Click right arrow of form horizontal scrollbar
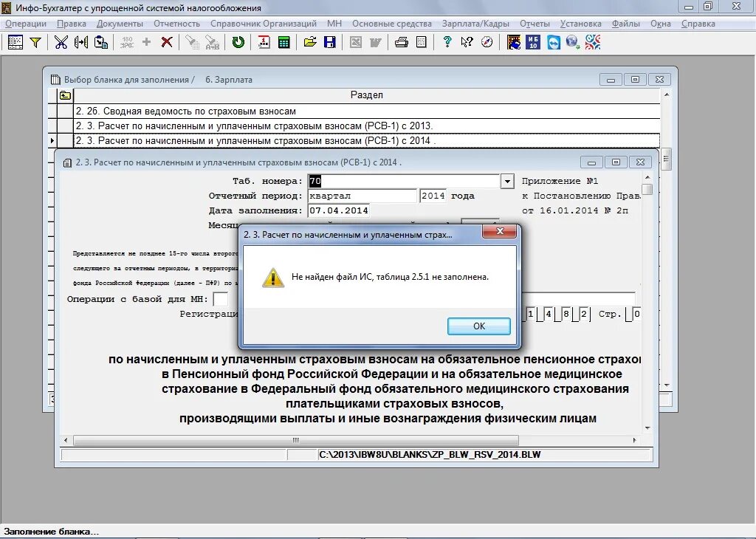The height and width of the screenshot is (539, 756). 634,440
